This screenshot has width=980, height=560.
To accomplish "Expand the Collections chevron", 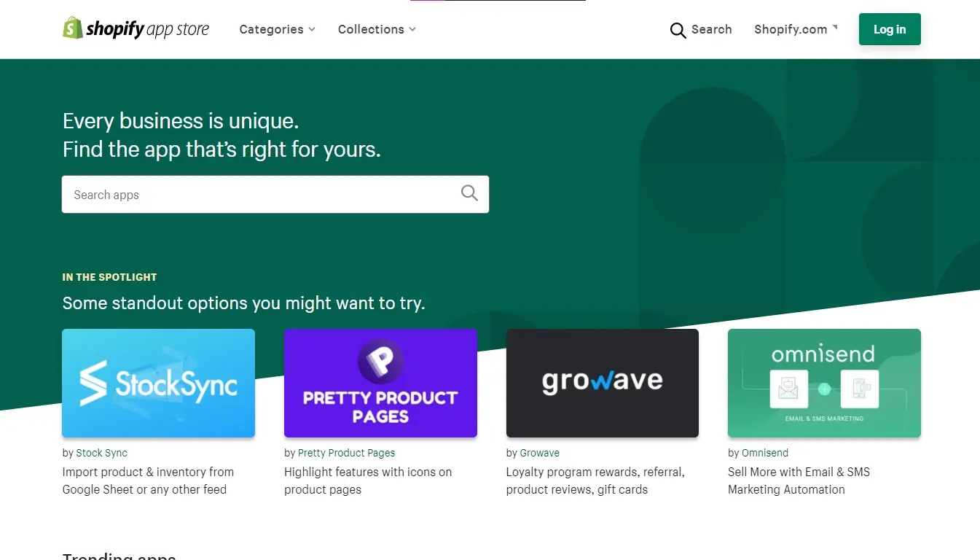I will click(412, 29).
